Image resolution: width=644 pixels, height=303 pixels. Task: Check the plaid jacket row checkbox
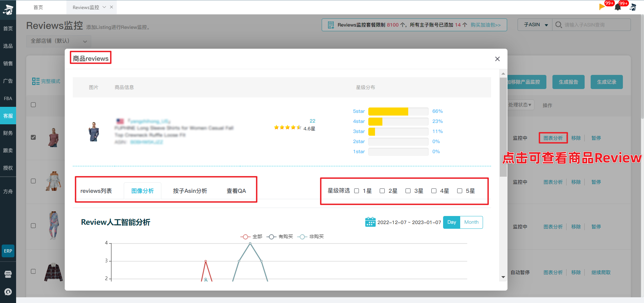pos(33,271)
